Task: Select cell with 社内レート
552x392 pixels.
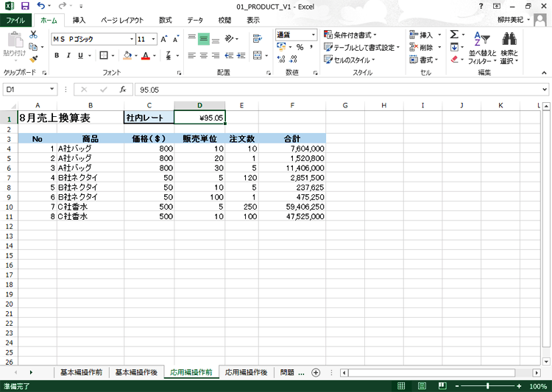Action: click(149, 118)
